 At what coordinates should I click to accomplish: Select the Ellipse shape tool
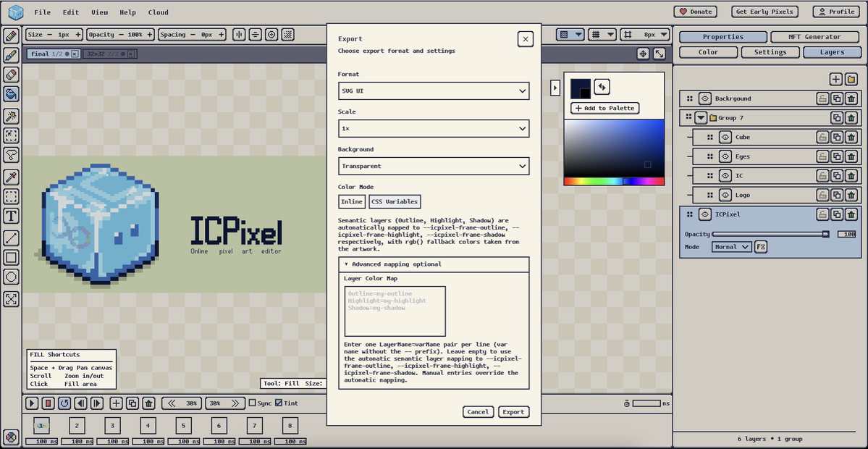point(11,277)
